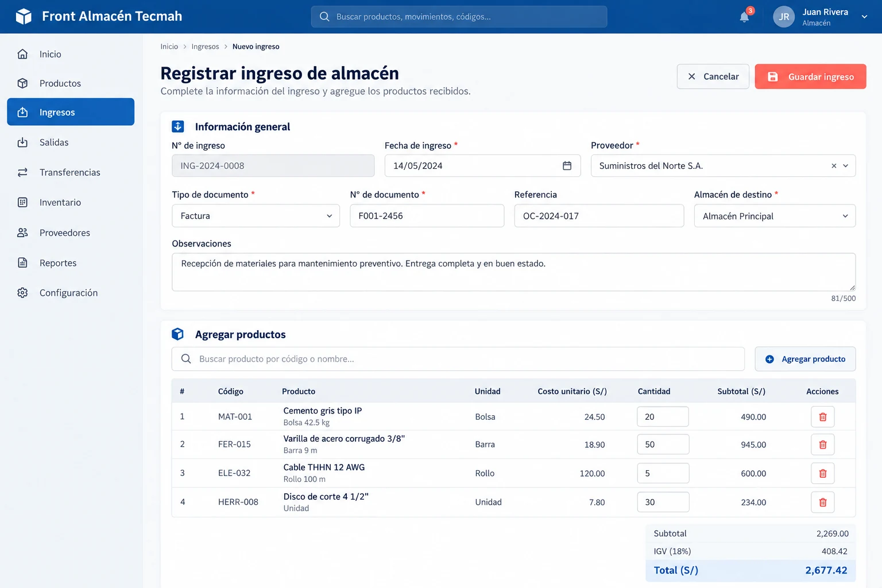This screenshot has height=588, width=882.
Task: Edit quantity for Cable THHN 12 AWG
Action: pos(663,473)
